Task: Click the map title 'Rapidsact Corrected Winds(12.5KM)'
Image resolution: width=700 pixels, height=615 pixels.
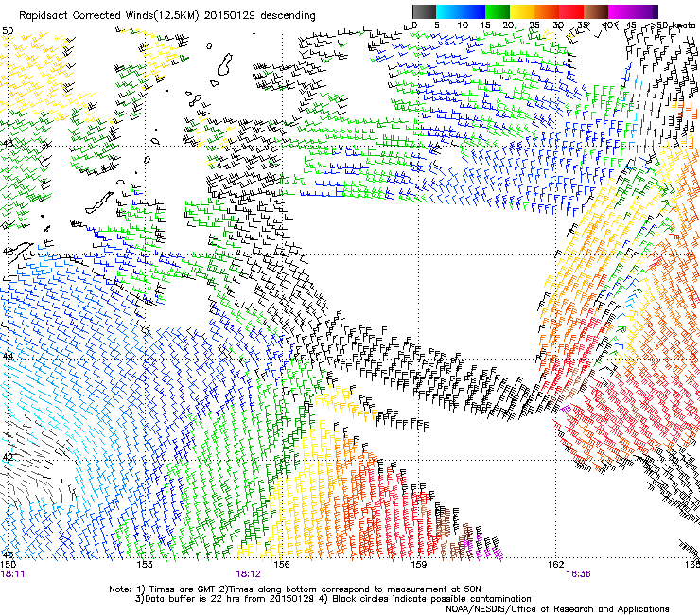Action: (109, 16)
